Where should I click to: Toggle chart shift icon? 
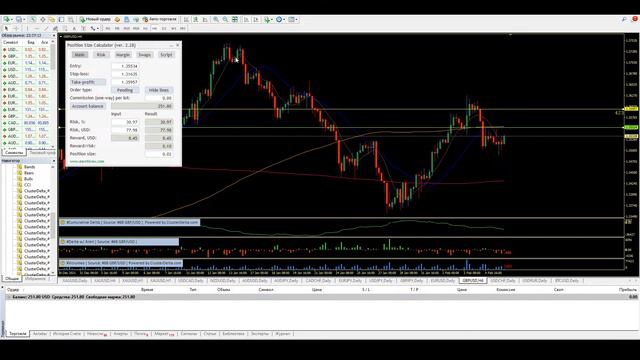tap(256, 19)
